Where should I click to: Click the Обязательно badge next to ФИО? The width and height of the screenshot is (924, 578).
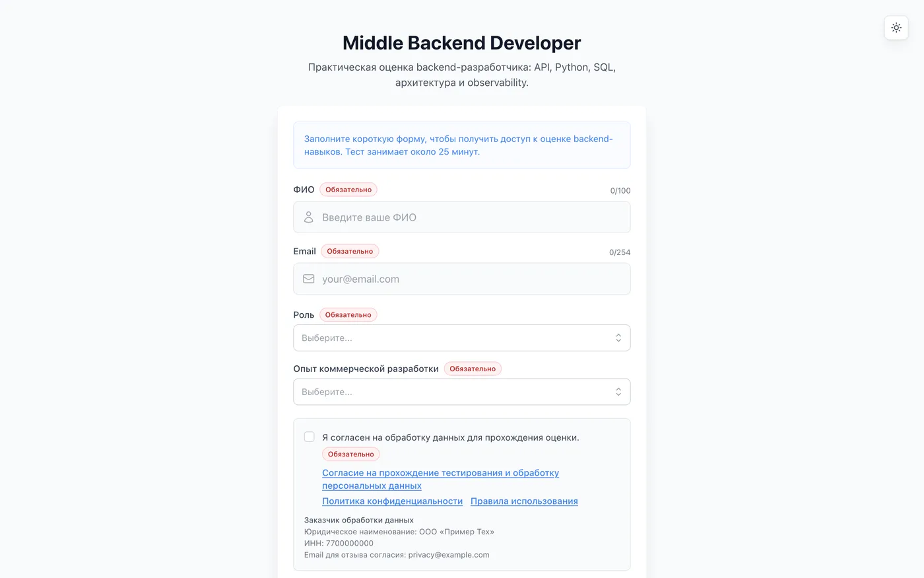point(348,190)
